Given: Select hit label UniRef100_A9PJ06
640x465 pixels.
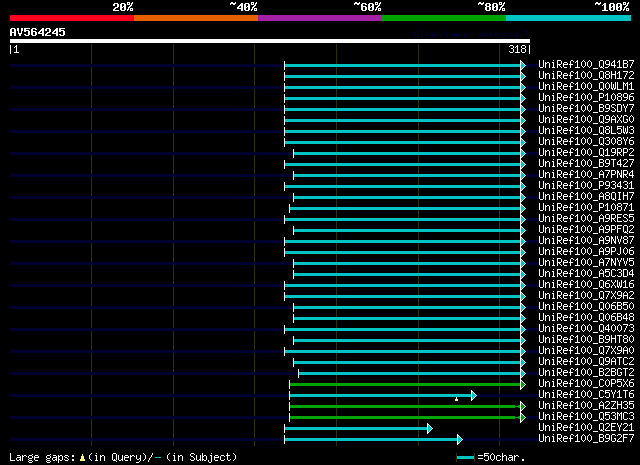Looking at the screenshot, I should point(586,251).
